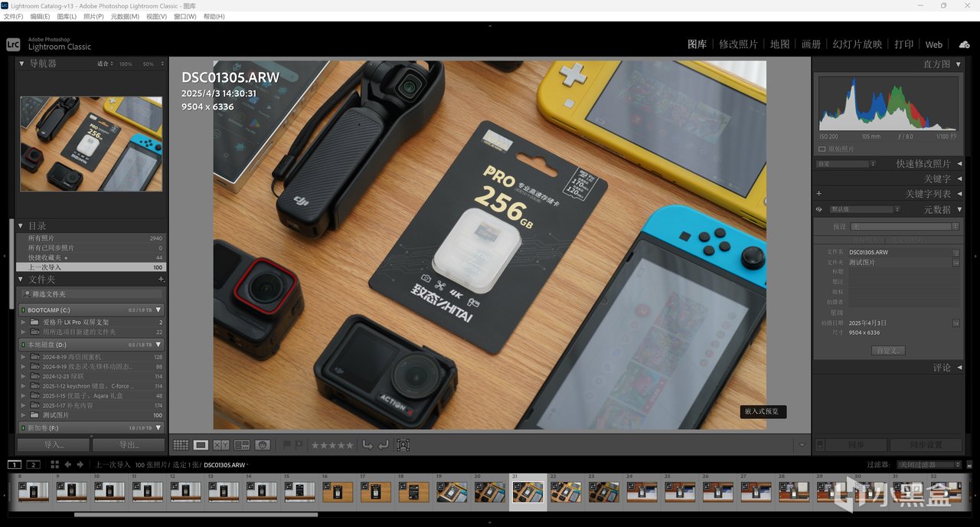This screenshot has height=527, width=980.
Task: Open People view face icon
Action: [263, 444]
